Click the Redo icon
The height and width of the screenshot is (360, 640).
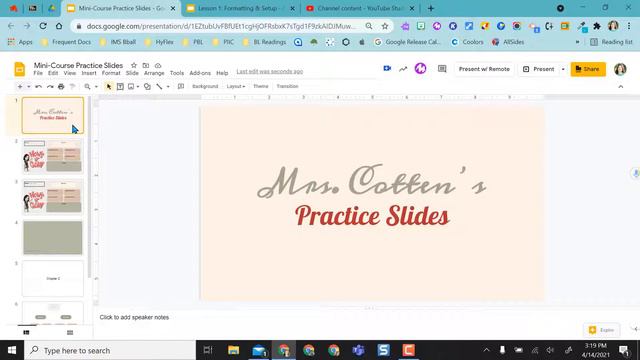[x=50, y=87]
